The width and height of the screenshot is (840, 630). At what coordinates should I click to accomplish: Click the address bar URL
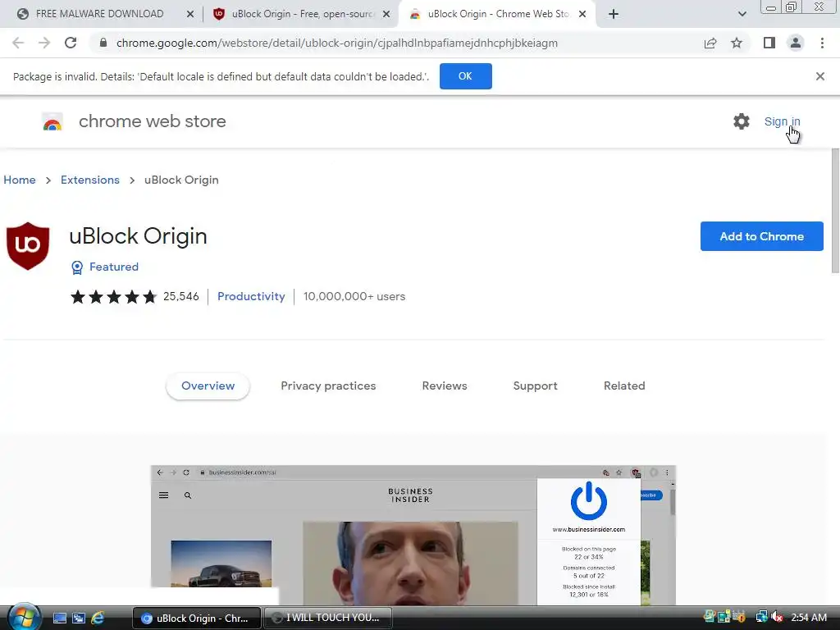pos(337,43)
